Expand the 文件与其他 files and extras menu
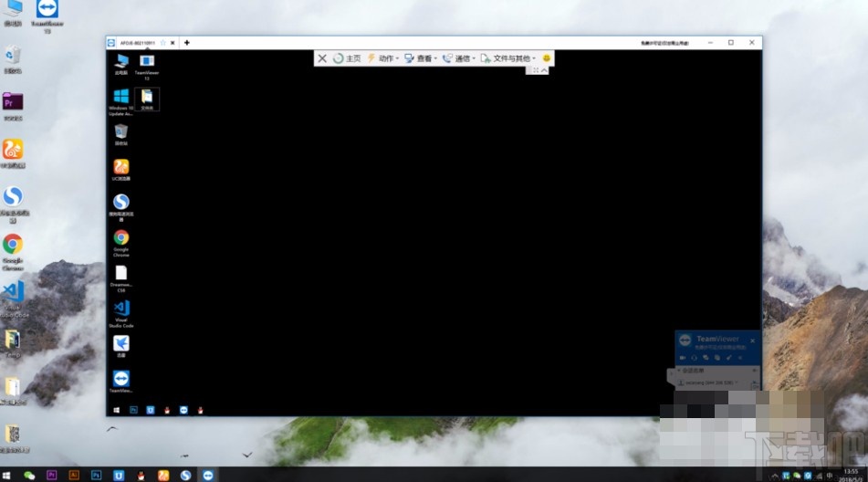Screen dimensions: 868x482 (x=508, y=58)
